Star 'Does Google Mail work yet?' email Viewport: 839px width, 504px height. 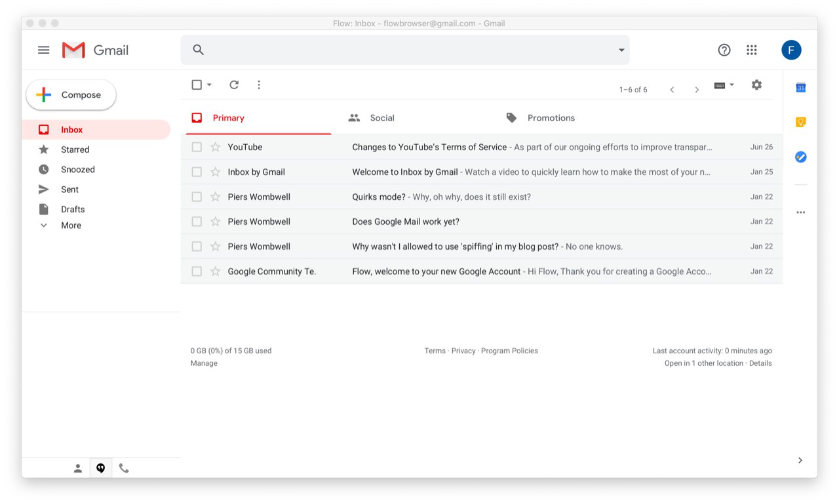pyautogui.click(x=215, y=222)
